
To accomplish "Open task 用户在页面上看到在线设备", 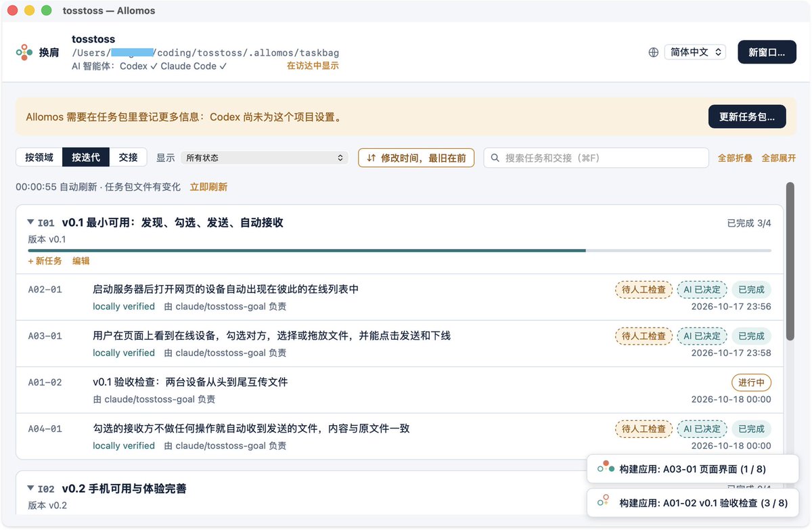I will [x=271, y=336].
